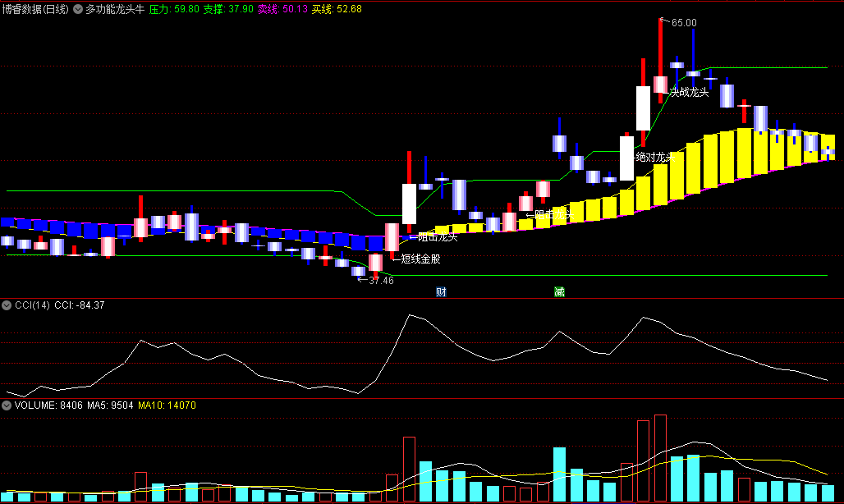844x504 pixels.
Task: Click the CCI: -84.37 value
Action: [80, 305]
